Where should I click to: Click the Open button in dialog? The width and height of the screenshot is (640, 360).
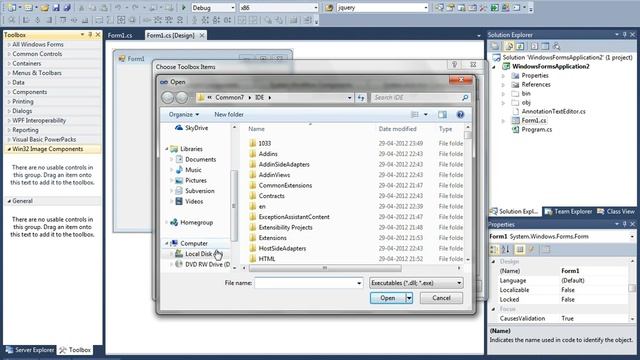387,298
